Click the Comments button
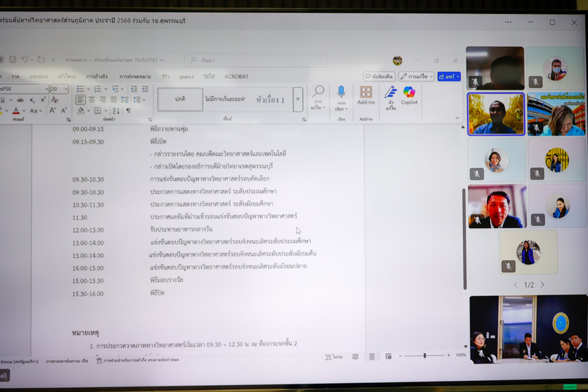The width and height of the screenshot is (588, 392). pos(379,77)
